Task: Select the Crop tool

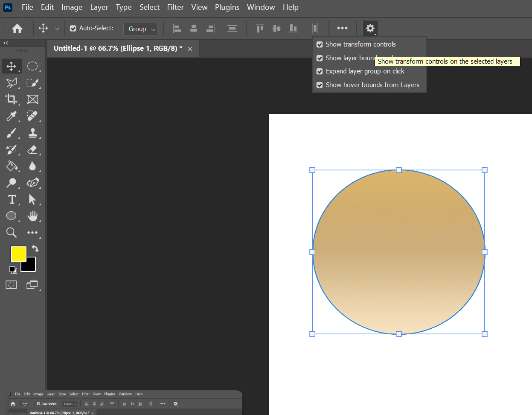Action: (x=11, y=99)
